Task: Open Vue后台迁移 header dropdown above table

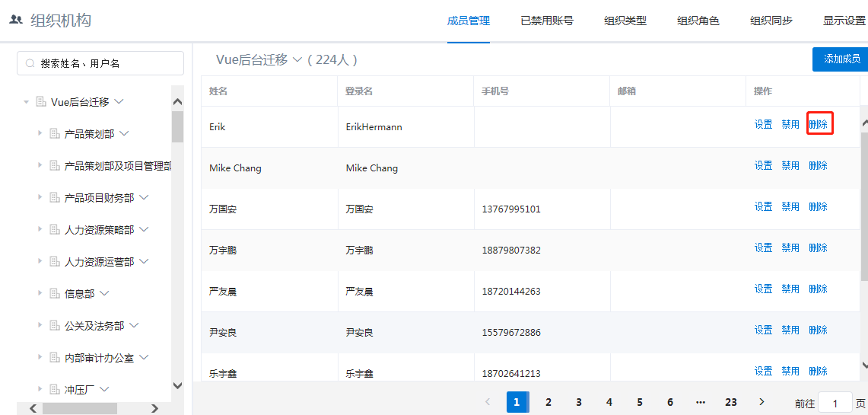Action: [297, 59]
